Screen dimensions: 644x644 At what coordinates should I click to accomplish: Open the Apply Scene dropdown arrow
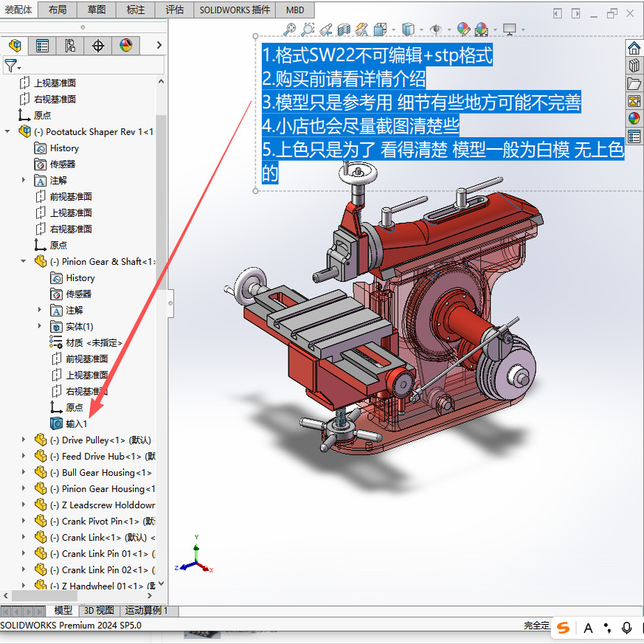coord(495,30)
